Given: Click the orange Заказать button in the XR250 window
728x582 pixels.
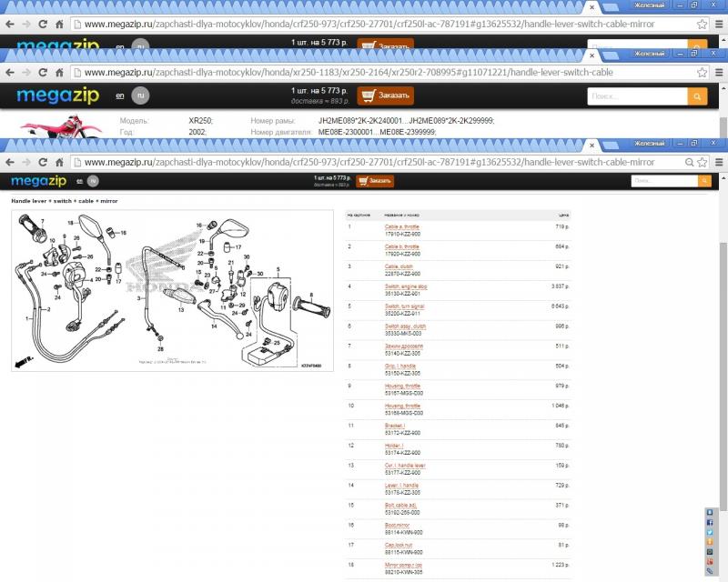Looking at the screenshot, I should click(x=385, y=95).
